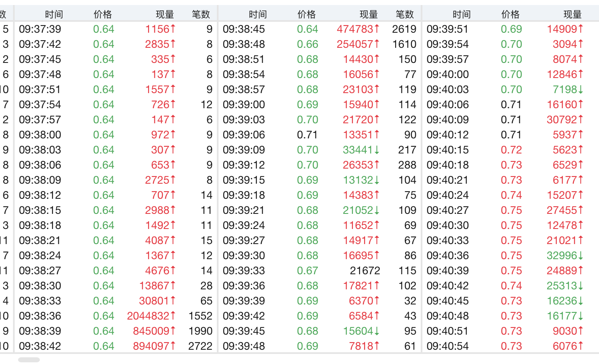Click the sell volume 33441 with down arrow
The width and height of the screenshot is (599, 364).
point(361,150)
